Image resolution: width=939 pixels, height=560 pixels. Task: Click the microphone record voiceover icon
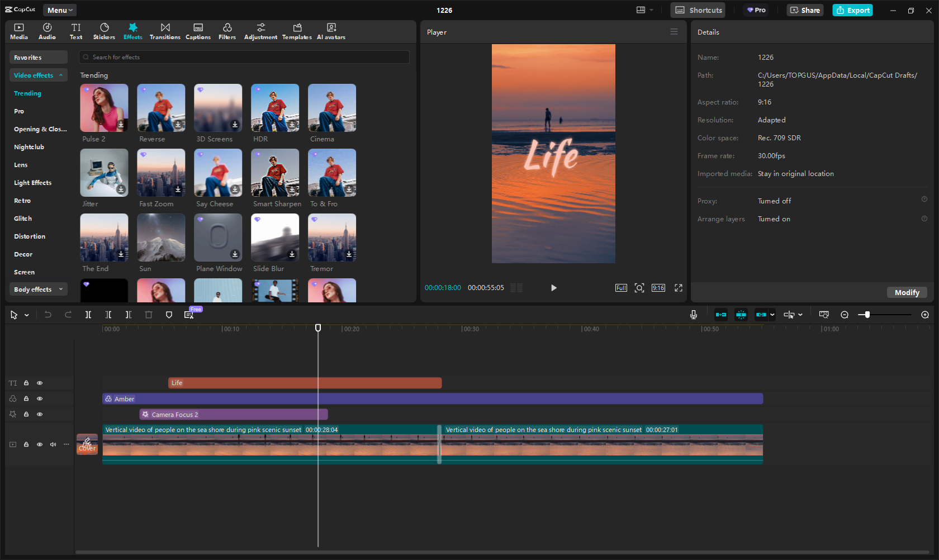(x=693, y=315)
